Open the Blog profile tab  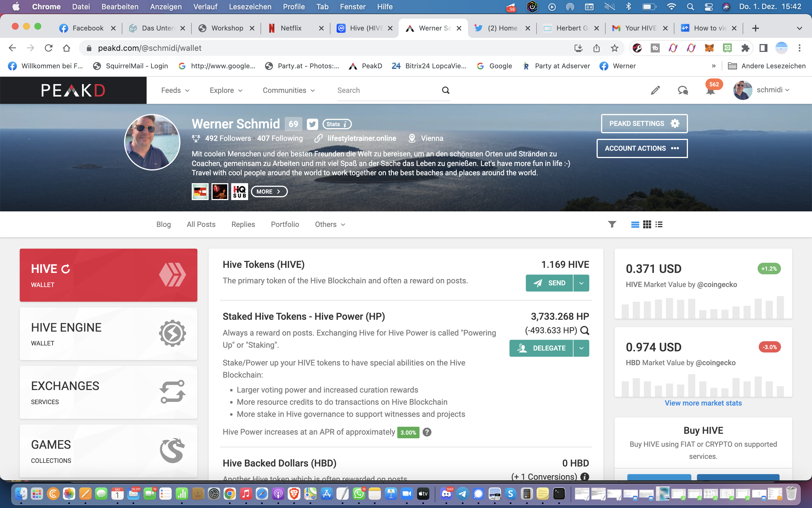click(164, 224)
